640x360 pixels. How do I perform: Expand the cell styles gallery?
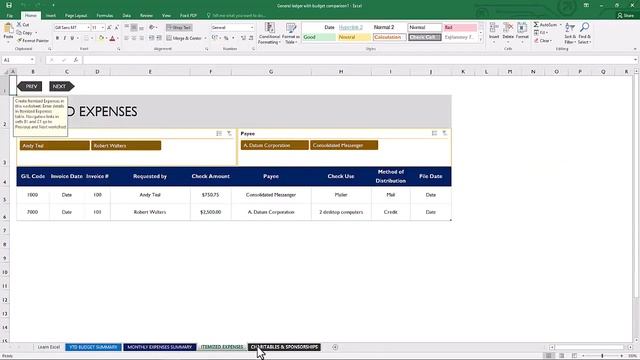(x=481, y=40)
